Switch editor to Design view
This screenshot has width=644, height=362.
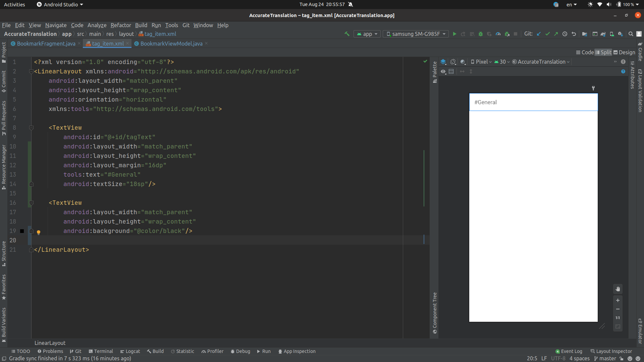[624, 52]
